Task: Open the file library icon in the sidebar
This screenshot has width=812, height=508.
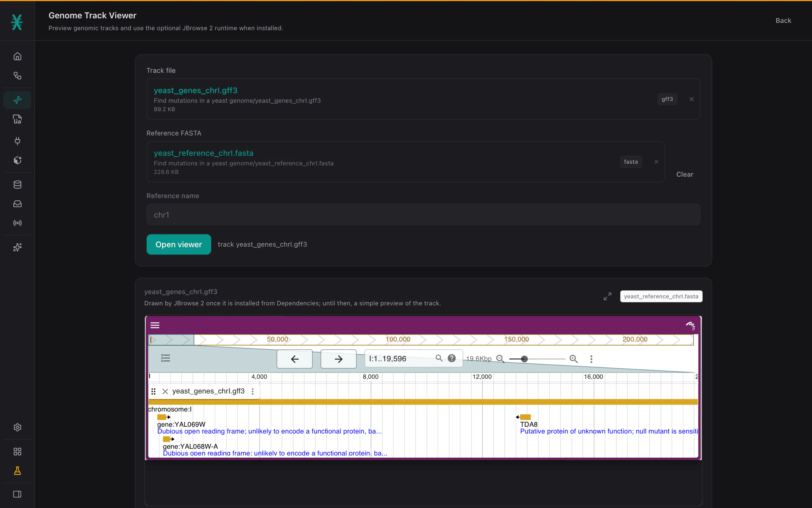Action: [17, 119]
